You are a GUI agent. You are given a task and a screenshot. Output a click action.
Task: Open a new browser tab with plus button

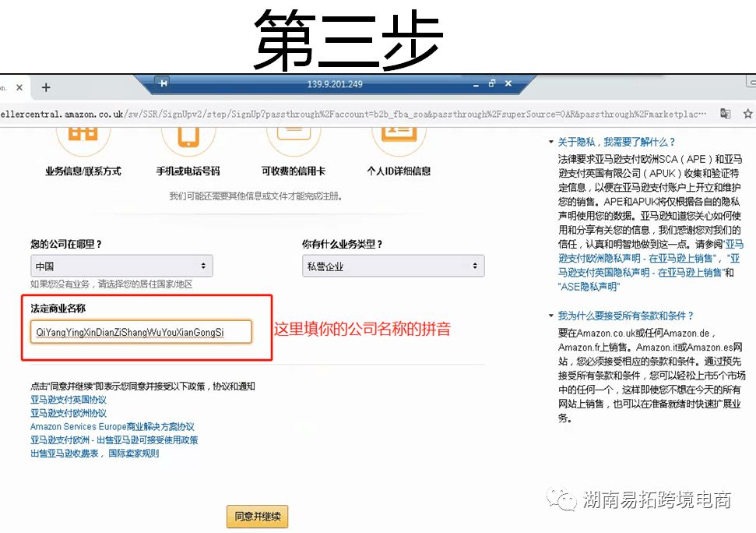pos(46,87)
